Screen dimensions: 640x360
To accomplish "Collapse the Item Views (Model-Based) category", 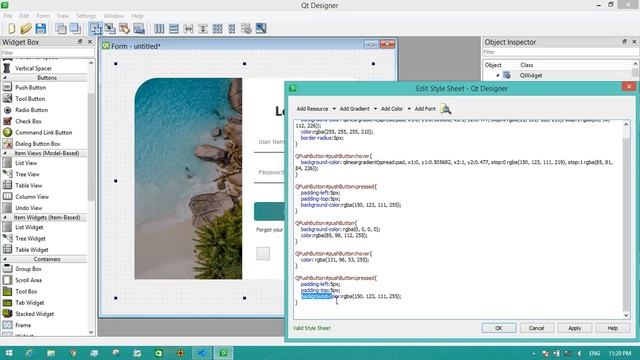I will click(x=5, y=153).
